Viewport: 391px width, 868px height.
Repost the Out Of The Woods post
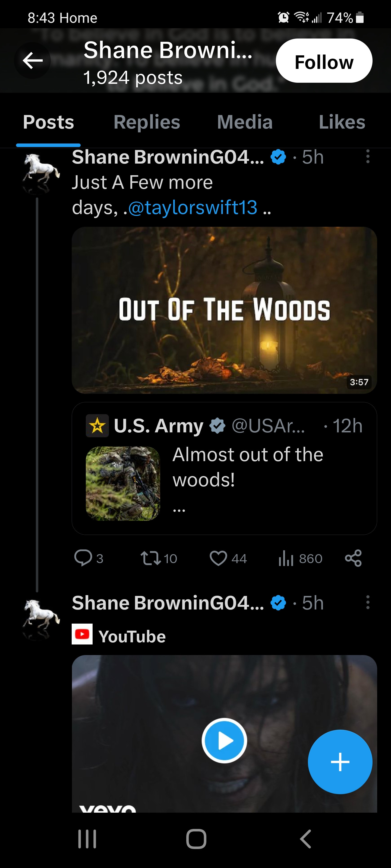pos(151,558)
